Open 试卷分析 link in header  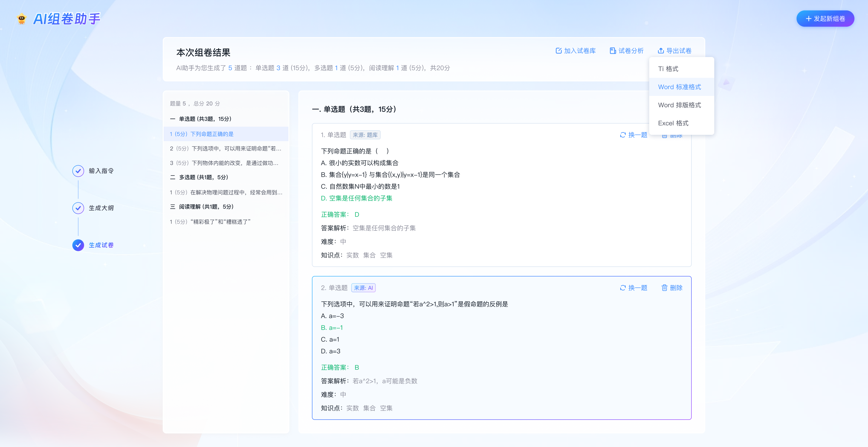[x=631, y=51]
